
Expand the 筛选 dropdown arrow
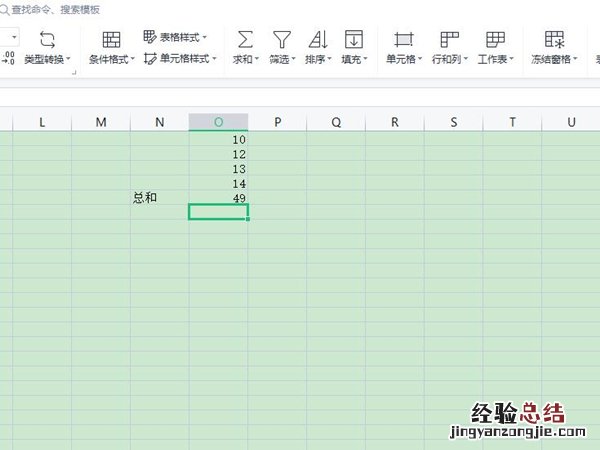[293, 59]
